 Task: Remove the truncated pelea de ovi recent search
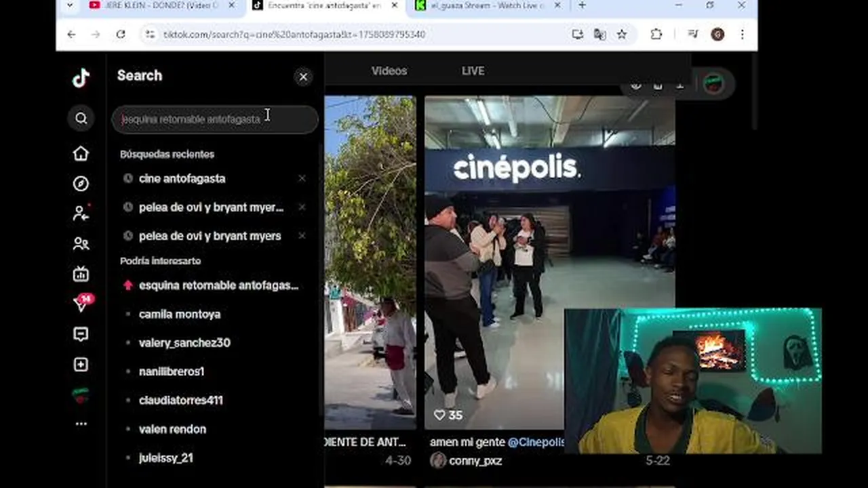(x=302, y=207)
